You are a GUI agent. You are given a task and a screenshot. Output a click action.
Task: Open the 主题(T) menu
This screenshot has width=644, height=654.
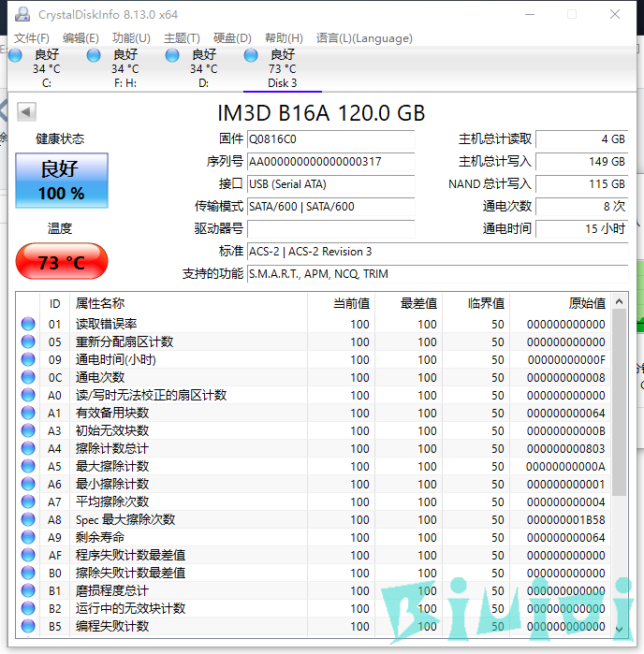point(182,38)
